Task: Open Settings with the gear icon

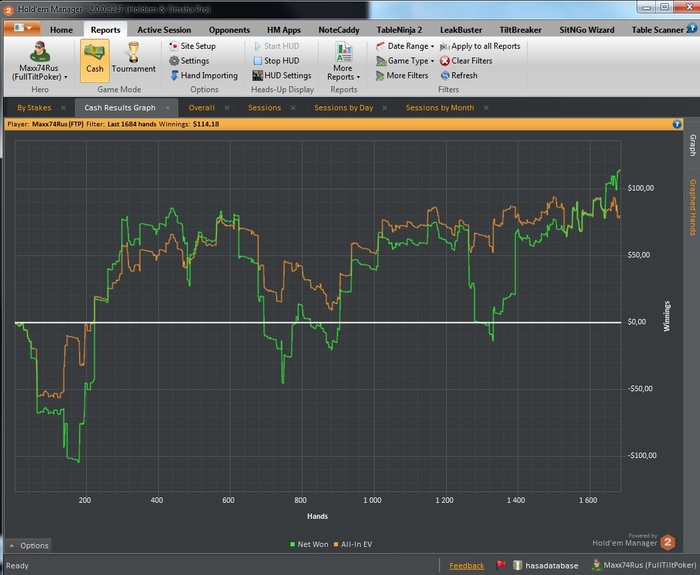Action: (x=189, y=61)
